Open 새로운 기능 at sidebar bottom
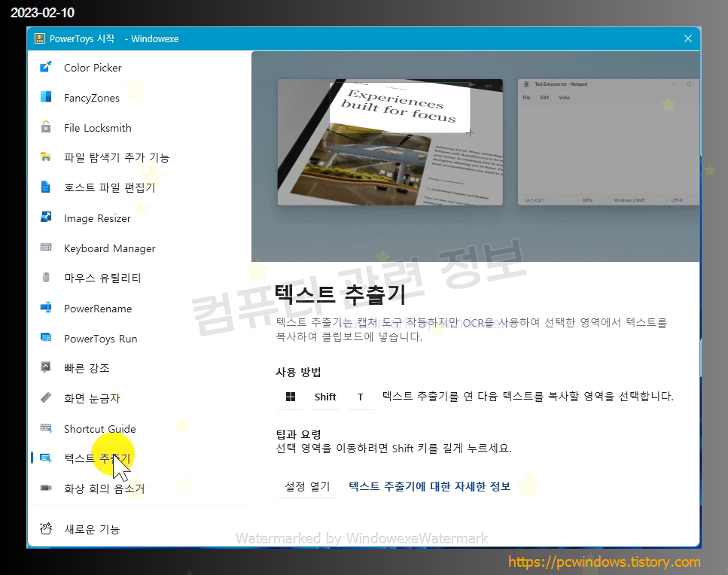728x575 pixels. [92, 529]
